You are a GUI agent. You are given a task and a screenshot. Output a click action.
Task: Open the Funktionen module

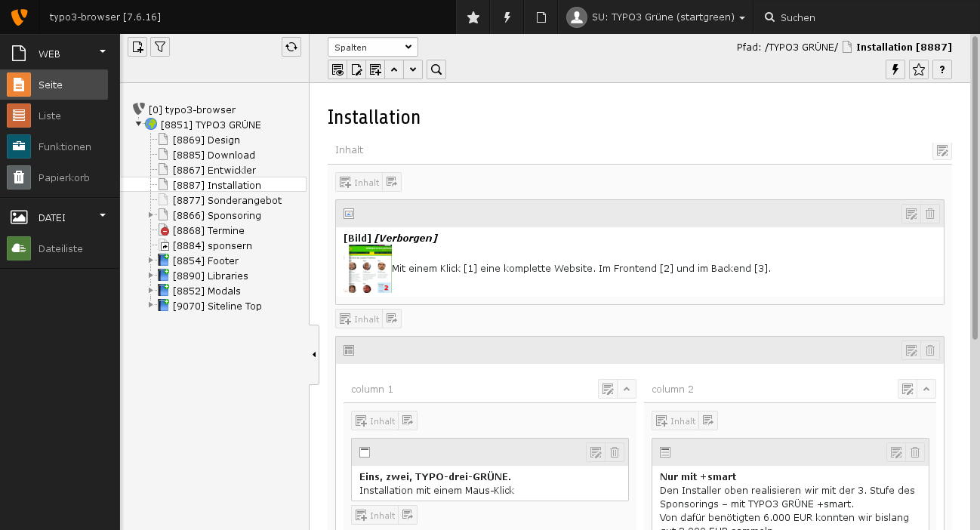tap(54, 146)
